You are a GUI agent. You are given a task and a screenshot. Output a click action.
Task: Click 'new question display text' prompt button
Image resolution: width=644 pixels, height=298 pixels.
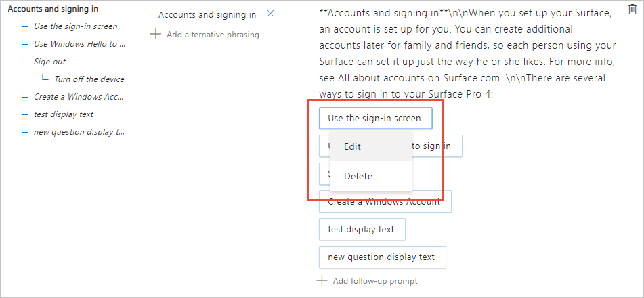click(381, 257)
